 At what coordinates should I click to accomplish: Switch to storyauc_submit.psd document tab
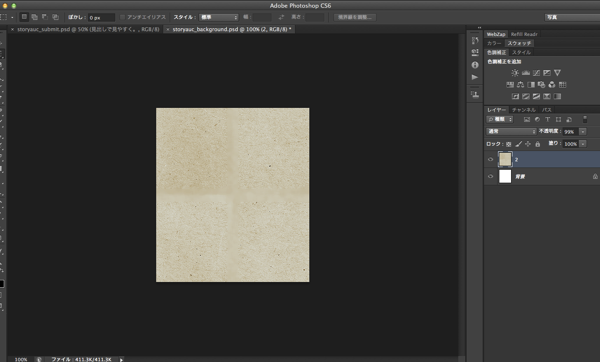point(88,29)
